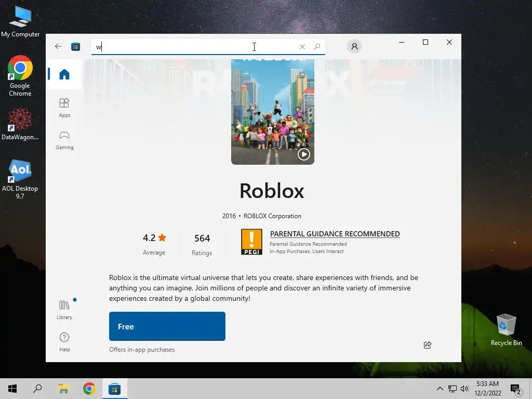Screen dimensions: 532x399
Task: Close the Microsoft Store window
Action: (449, 42)
